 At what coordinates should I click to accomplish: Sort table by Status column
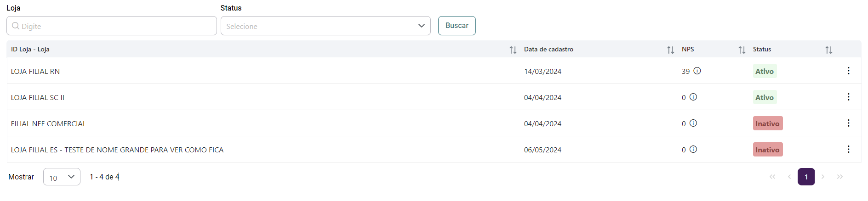tap(829, 50)
